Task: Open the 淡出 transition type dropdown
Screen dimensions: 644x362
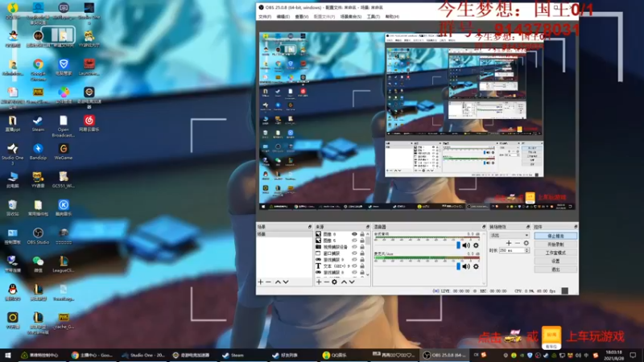Action: (510, 235)
